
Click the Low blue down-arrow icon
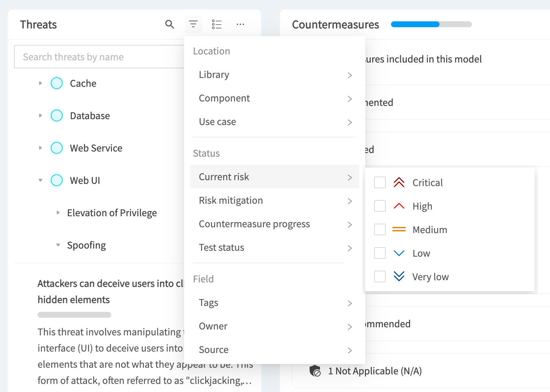[399, 253]
